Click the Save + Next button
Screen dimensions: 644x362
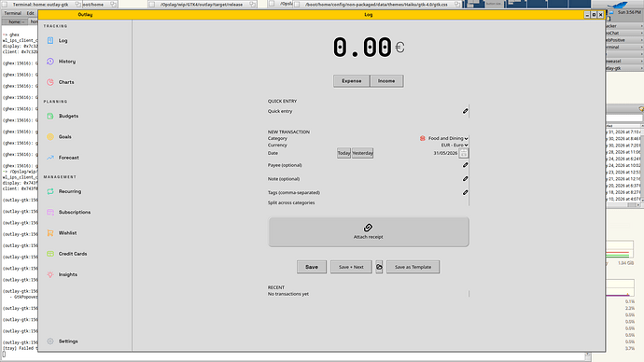pos(351,267)
